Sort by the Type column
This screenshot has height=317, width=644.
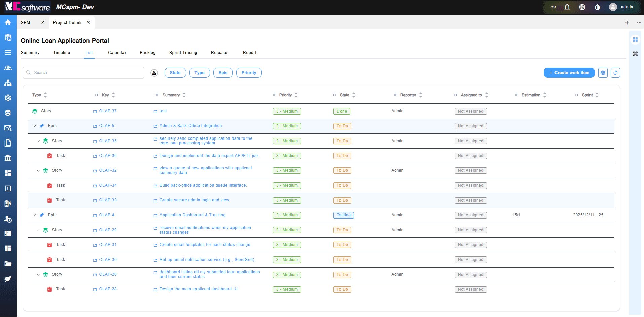[45, 95]
